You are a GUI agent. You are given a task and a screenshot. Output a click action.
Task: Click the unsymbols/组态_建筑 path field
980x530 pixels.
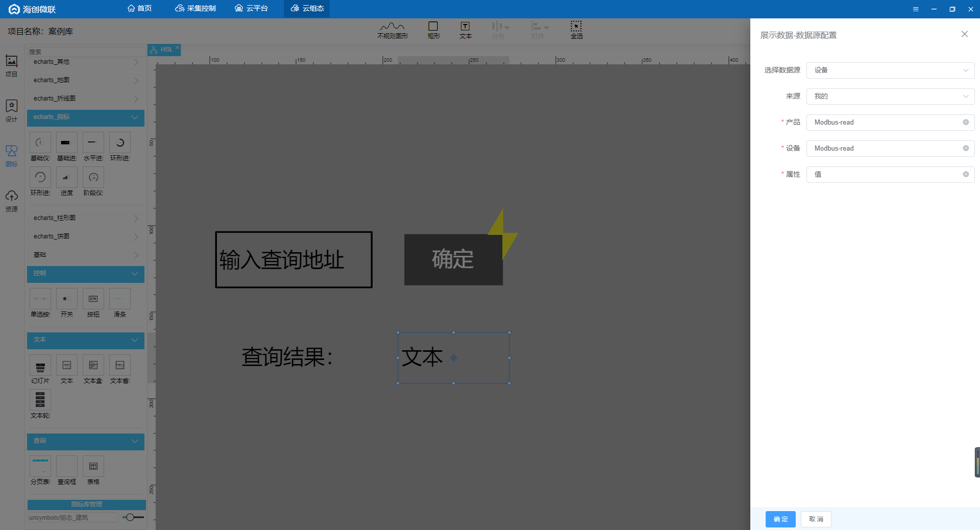pos(72,518)
